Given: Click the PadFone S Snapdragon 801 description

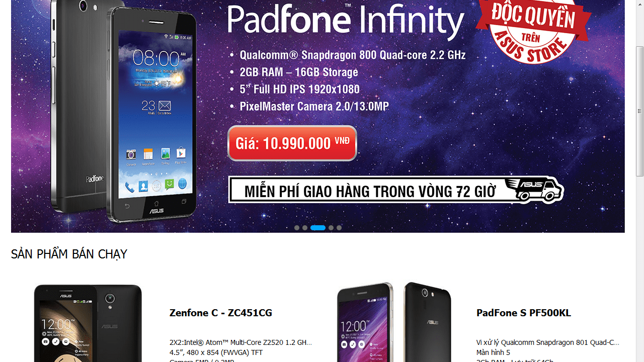Looking at the screenshot, I should coord(548,342).
